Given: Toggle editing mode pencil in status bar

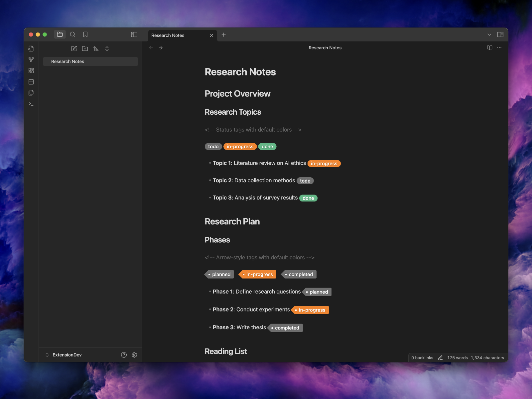Looking at the screenshot, I should point(440,358).
